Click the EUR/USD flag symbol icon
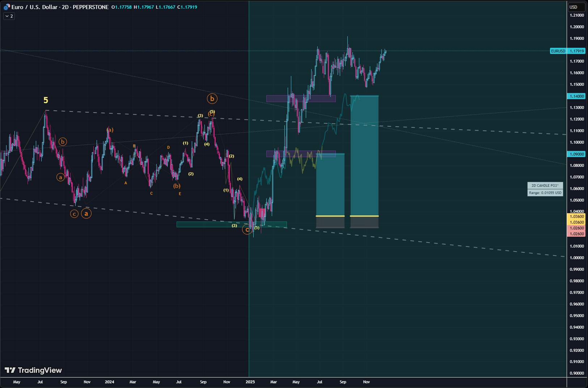This screenshot has width=588, height=388. point(7,7)
